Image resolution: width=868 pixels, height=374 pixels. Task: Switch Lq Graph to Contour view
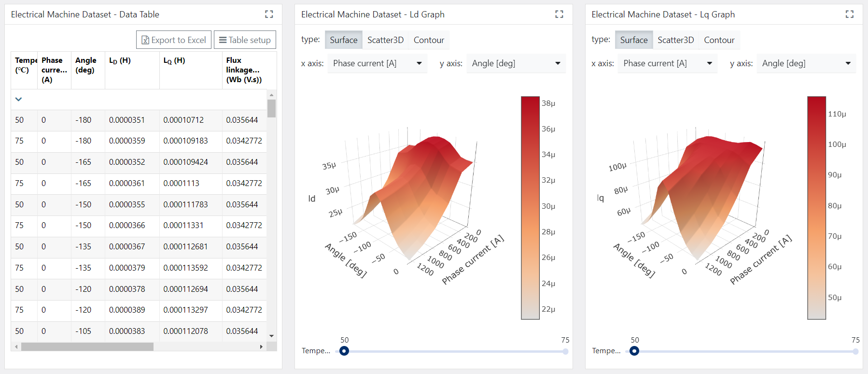pyautogui.click(x=719, y=40)
